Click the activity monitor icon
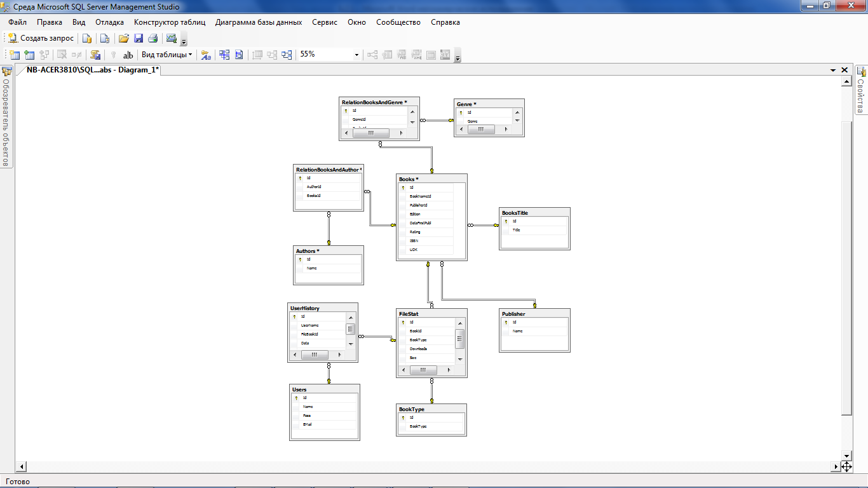868x488 pixels. coord(171,38)
